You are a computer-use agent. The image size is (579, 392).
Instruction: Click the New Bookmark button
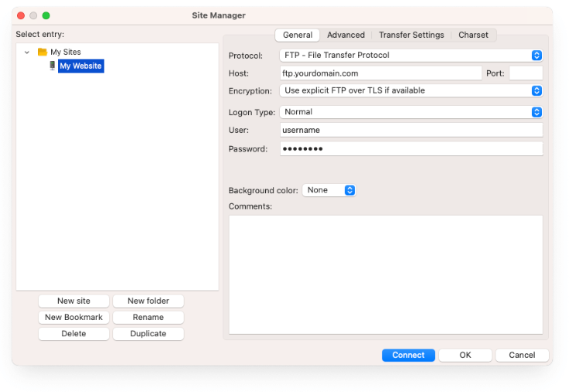pos(73,317)
